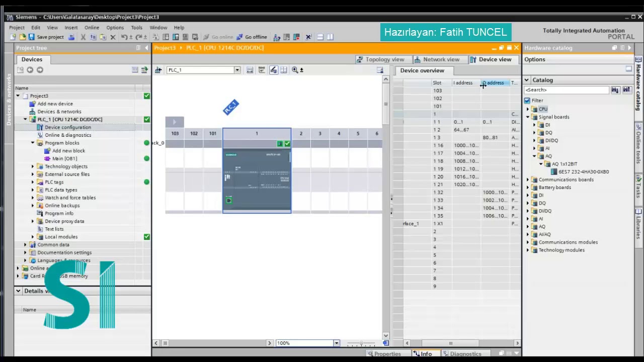The height and width of the screenshot is (362, 644).
Task: Click the Undo arrow icon
Action: click(124, 37)
